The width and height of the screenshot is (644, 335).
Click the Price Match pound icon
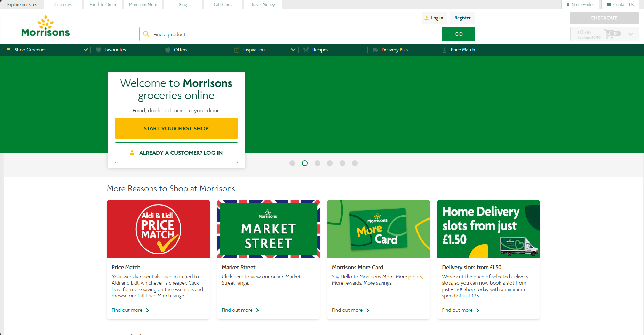click(444, 50)
